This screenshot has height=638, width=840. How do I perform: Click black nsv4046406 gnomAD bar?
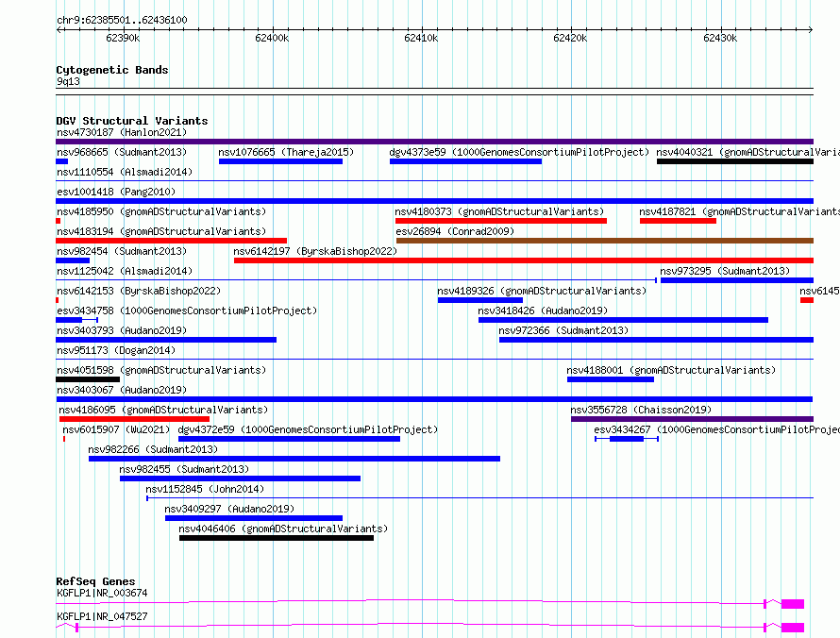pos(277,538)
